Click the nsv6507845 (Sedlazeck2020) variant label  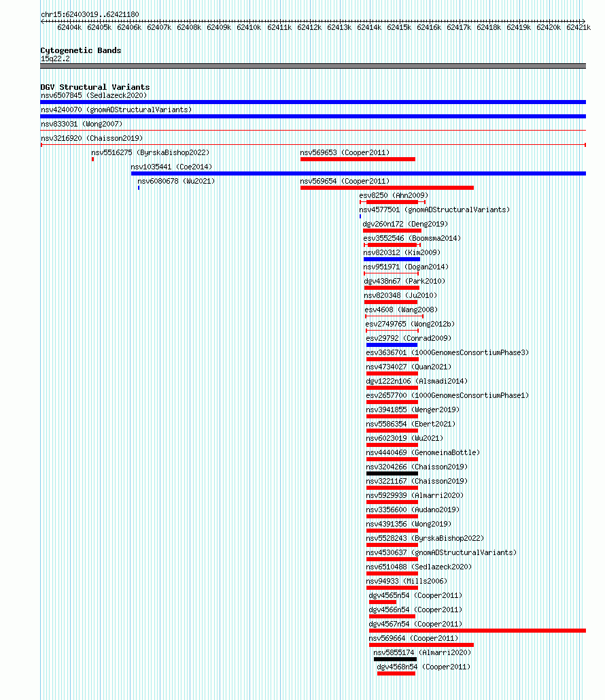point(94,95)
